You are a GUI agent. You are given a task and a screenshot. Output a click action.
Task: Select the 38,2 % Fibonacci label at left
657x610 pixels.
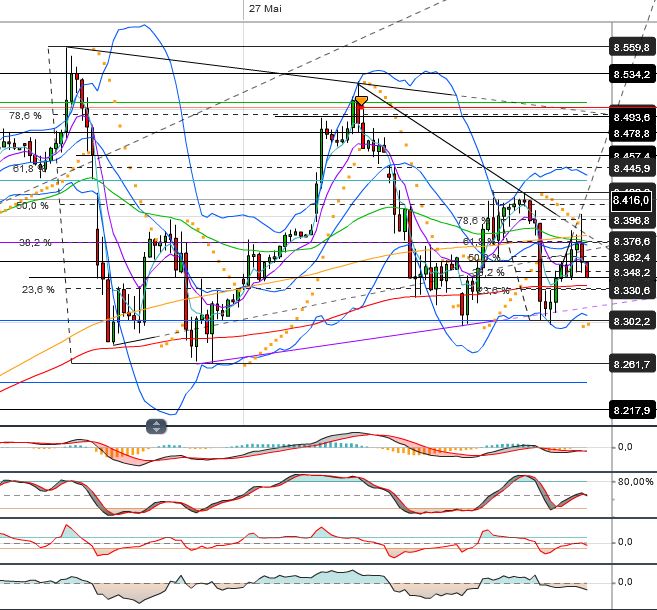(x=35, y=242)
